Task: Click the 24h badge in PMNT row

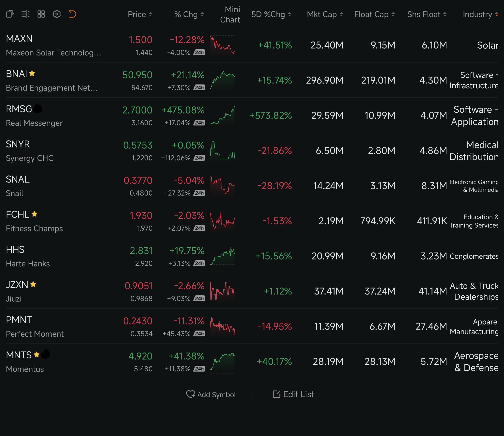Action: pos(199,334)
